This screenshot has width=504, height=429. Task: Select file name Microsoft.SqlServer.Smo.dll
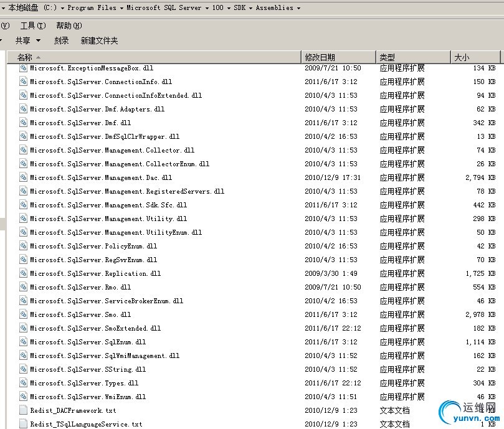[x=80, y=314]
